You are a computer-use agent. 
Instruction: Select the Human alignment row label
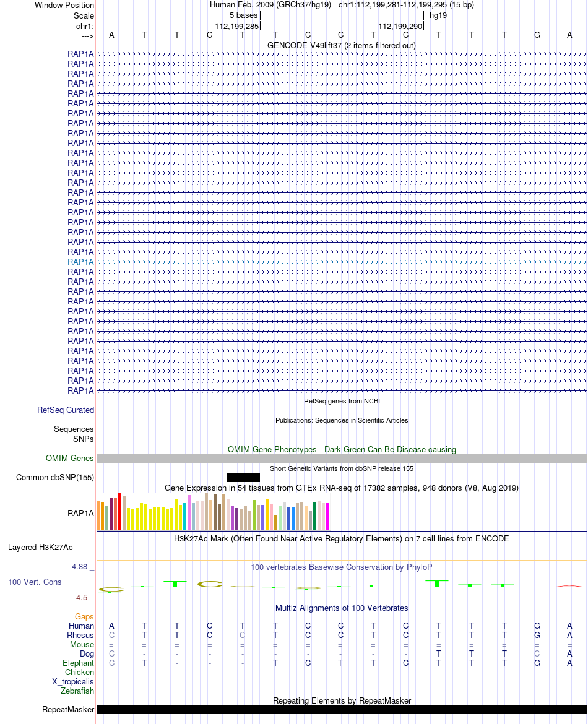tap(81, 626)
